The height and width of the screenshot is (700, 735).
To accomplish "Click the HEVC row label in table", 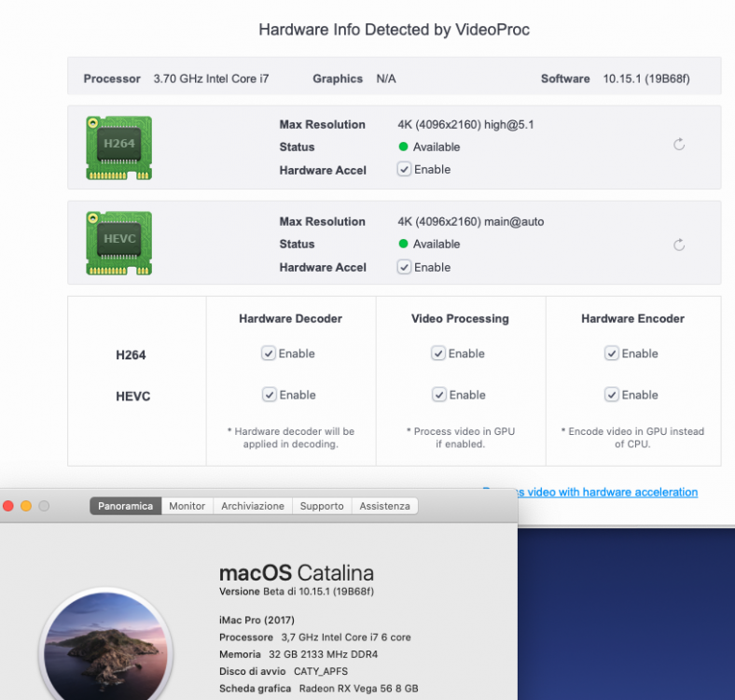I will point(133,396).
